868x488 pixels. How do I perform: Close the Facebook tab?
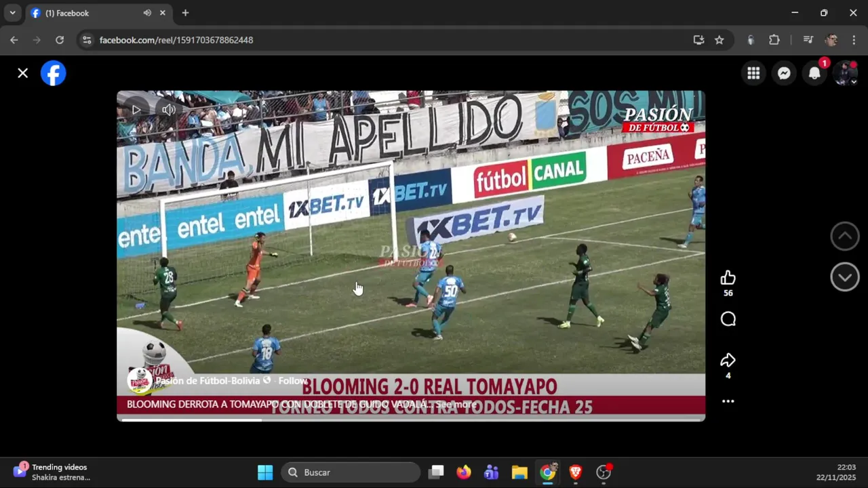click(x=163, y=13)
